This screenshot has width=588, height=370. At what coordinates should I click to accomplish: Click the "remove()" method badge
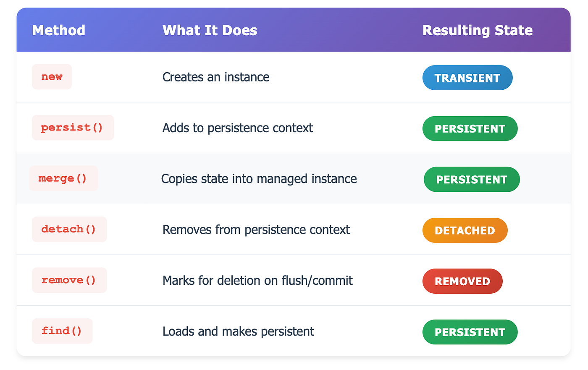pos(69,280)
